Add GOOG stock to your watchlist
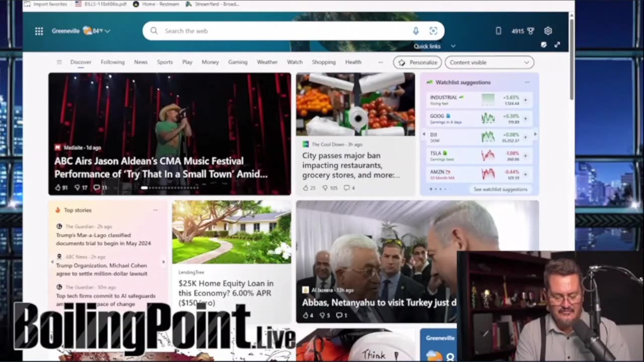644x362 pixels. coord(525,118)
